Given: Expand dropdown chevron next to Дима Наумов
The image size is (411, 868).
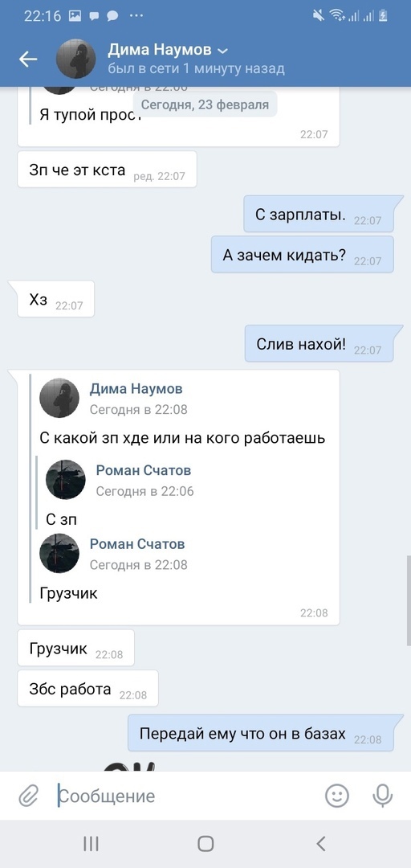Looking at the screenshot, I should click(223, 51).
